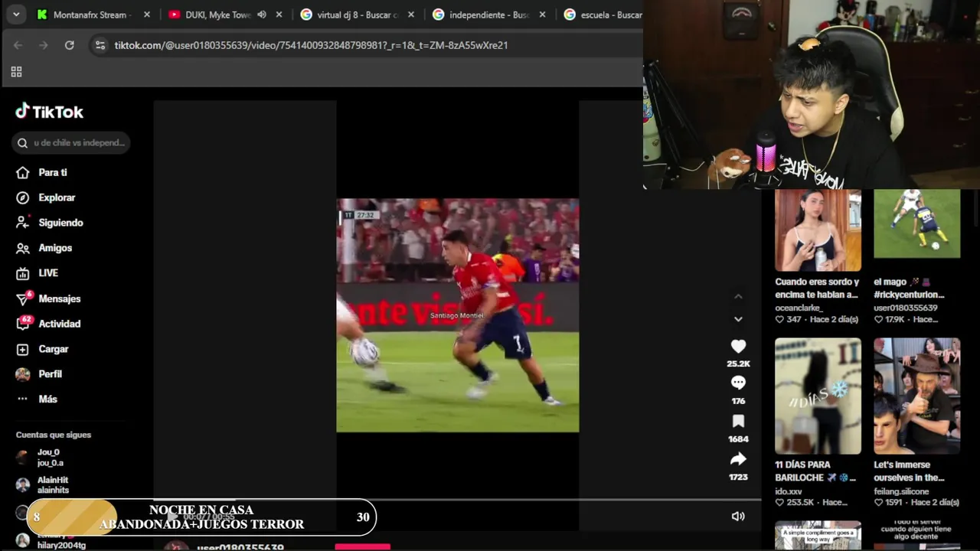
Task: Toggle video volume speaker icon
Action: point(738,517)
